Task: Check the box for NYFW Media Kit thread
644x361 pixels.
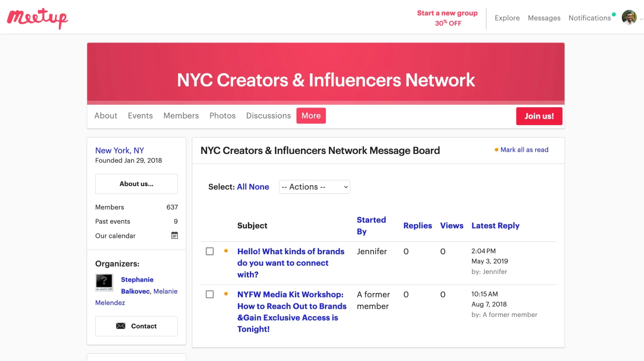Action: click(210, 295)
